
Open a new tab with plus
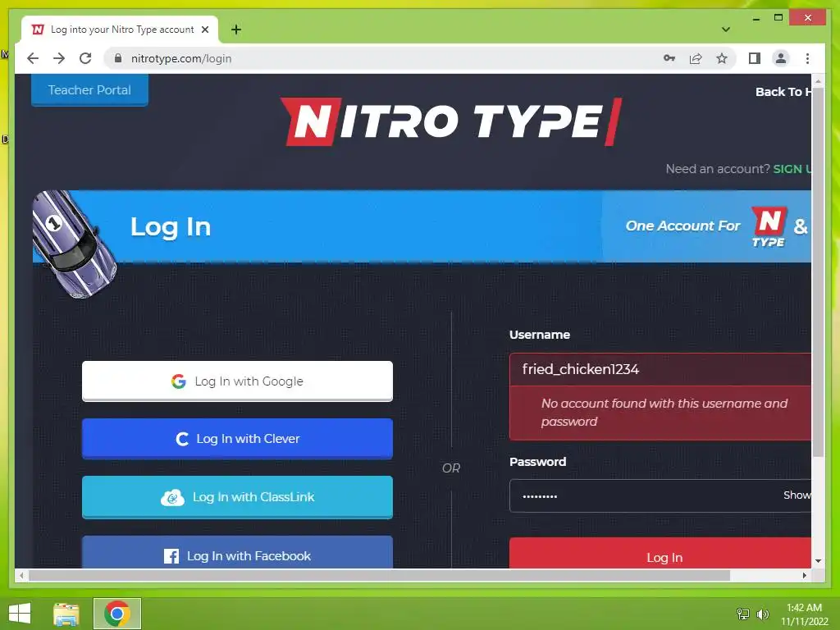pos(236,30)
